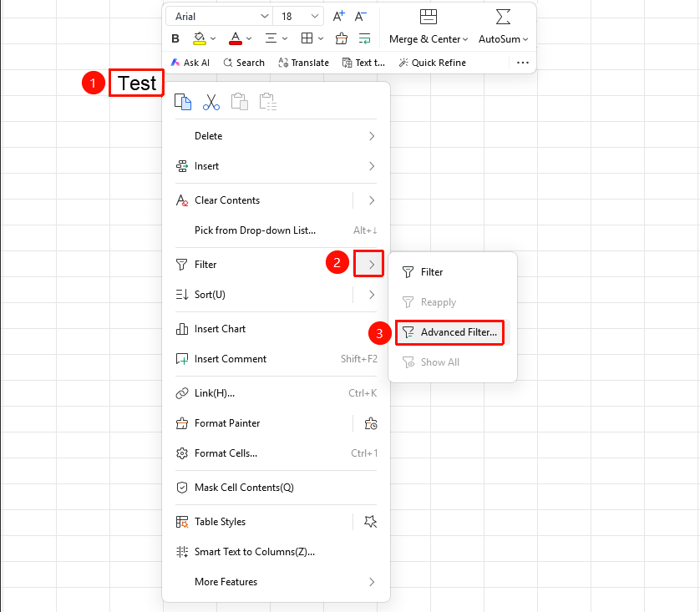The width and height of the screenshot is (700, 612).
Task: Open the AutoSum dropdown arrow
Action: point(525,39)
